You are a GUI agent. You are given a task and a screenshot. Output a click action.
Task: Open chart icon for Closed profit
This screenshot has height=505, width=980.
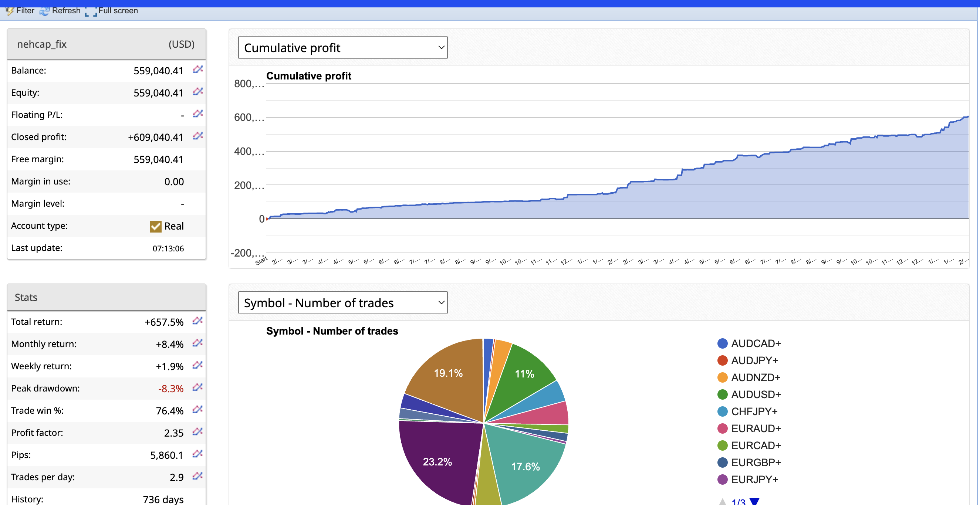pyautogui.click(x=197, y=136)
